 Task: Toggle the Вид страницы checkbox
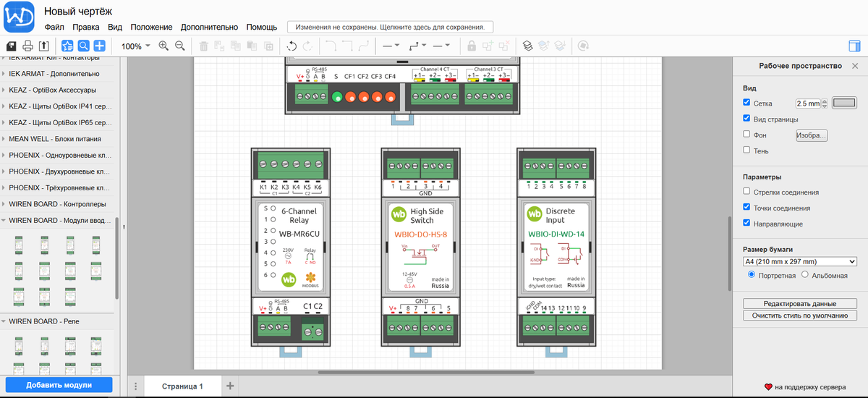747,118
